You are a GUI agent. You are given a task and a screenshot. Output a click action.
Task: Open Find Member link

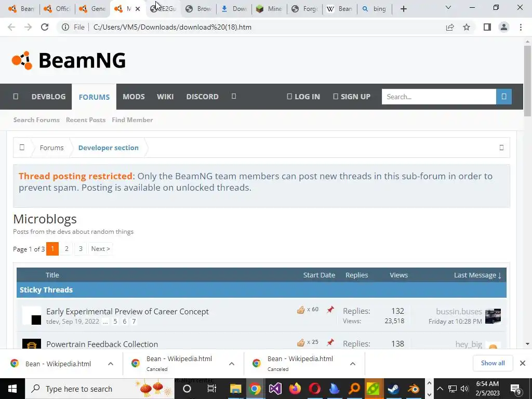click(132, 120)
